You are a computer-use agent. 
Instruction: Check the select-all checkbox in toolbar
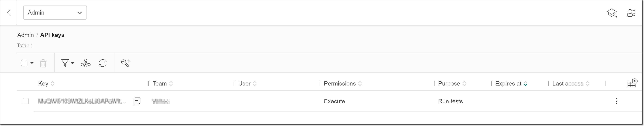[x=24, y=63]
